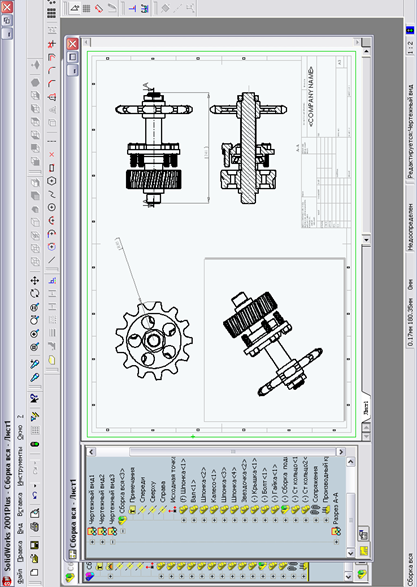The image size is (417, 587).
Task: Click the feature tree horizontal scrollbar thumb
Action: tap(233, 452)
